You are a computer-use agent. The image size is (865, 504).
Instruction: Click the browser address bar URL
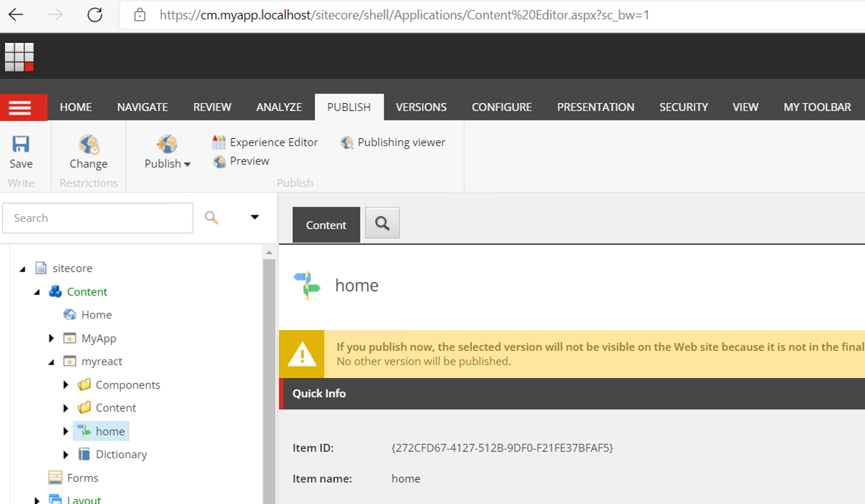[405, 14]
